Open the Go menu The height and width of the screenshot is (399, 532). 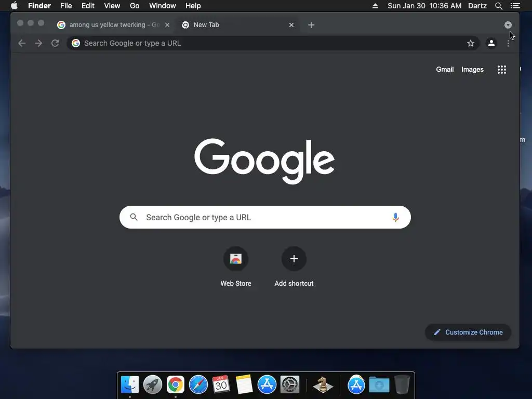[x=135, y=6]
